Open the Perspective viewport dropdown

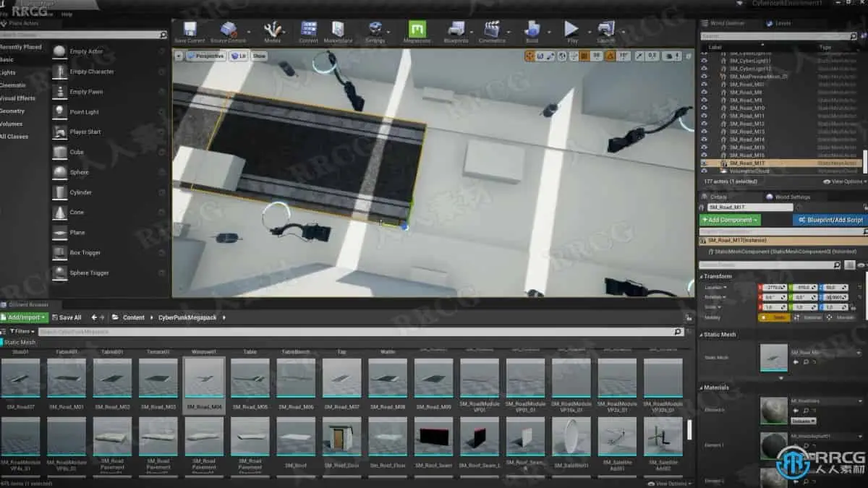coord(206,56)
